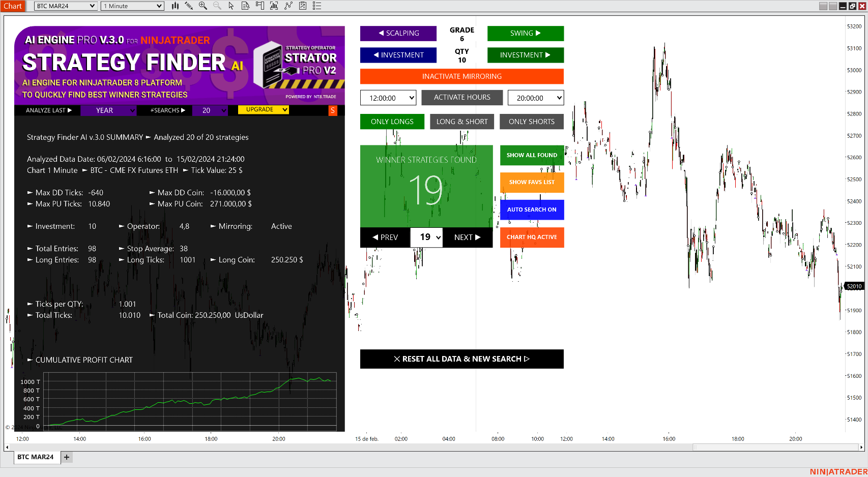Click '15 de feb.' date axis label

tap(367, 439)
